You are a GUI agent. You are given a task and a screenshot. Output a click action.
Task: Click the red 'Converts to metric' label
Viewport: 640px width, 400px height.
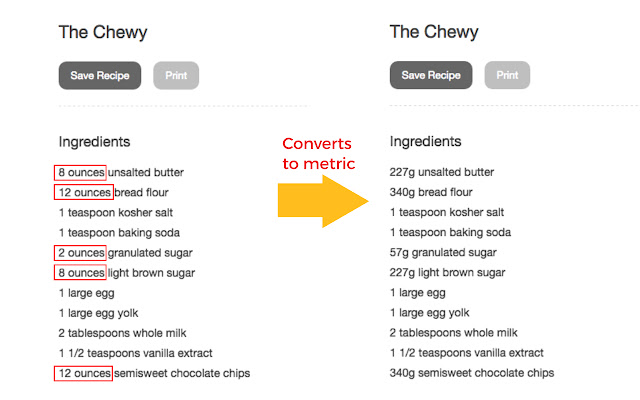(319, 154)
